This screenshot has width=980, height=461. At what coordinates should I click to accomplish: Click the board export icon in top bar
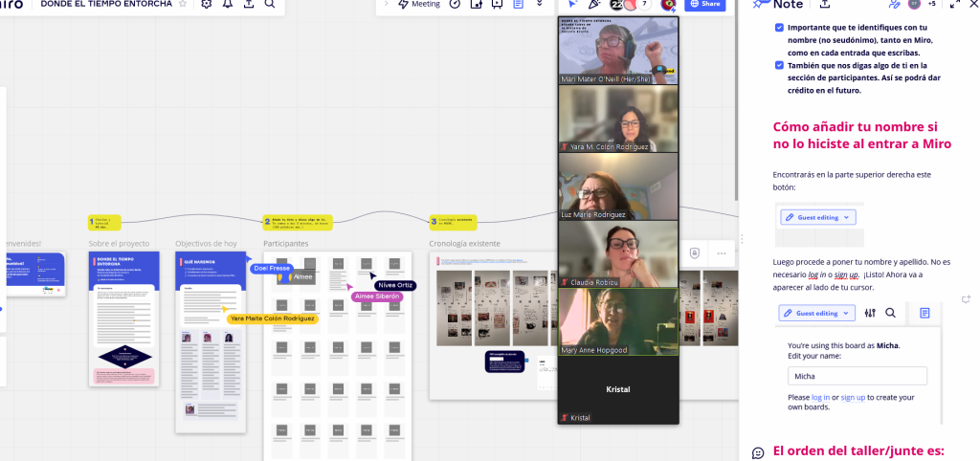[249, 4]
